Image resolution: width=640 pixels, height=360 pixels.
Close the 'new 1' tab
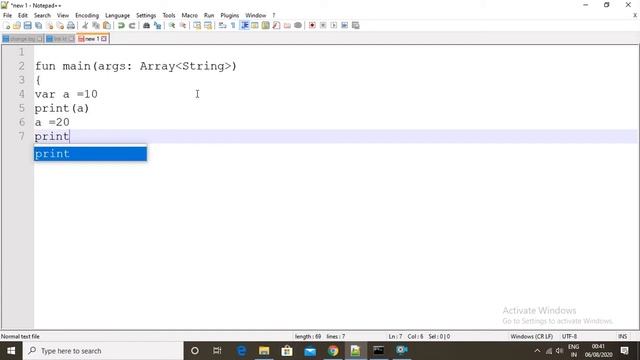[104, 39]
